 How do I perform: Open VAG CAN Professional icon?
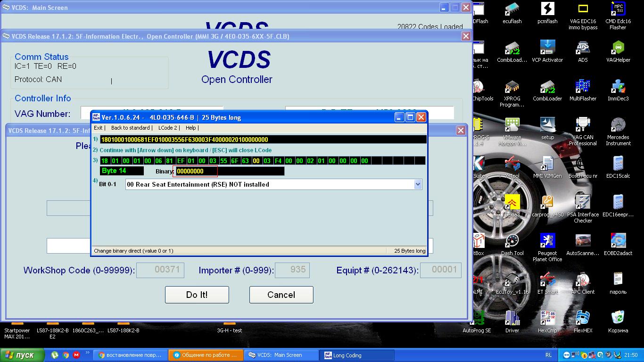pyautogui.click(x=583, y=126)
